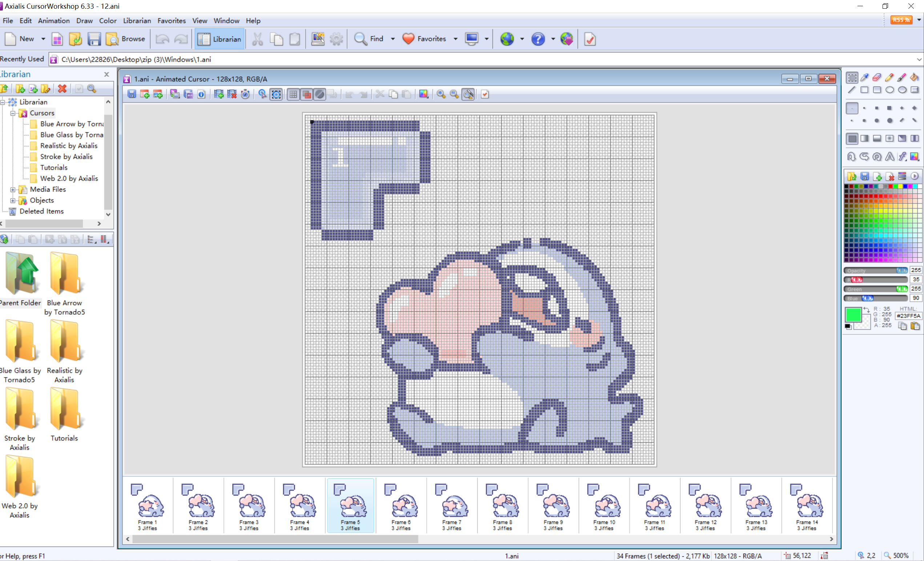The width and height of the screenshot is (924, 561).
Task: Click the New button
Action: point(20,39)
